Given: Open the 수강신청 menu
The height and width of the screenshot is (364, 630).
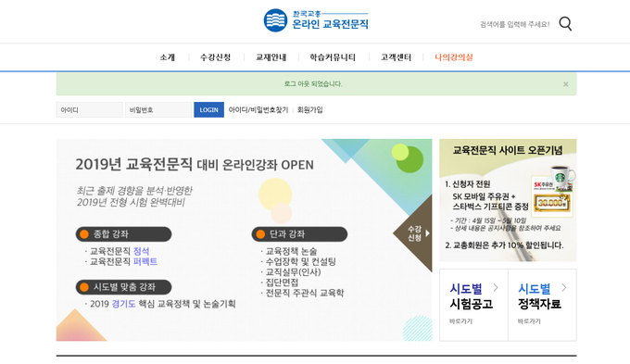Looking at the screenshot, I should 215,57.
